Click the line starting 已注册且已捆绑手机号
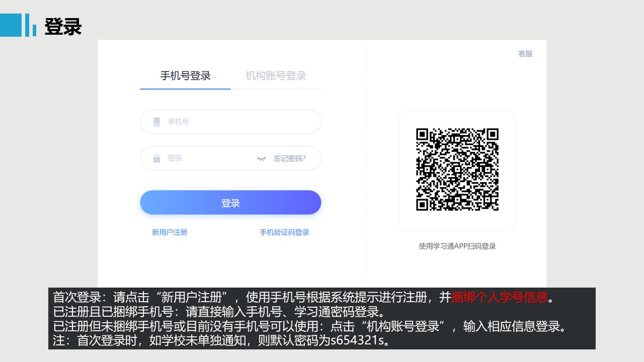 pos(219,312)
